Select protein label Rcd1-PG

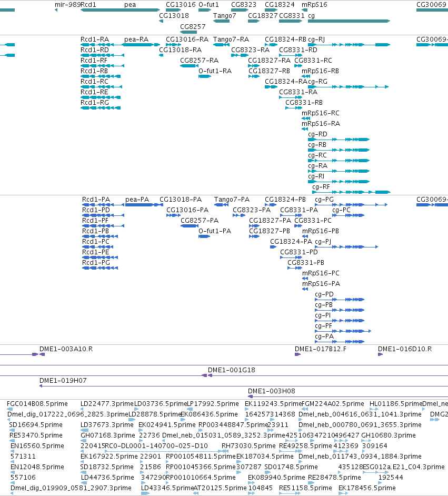(x=96, y=263)
